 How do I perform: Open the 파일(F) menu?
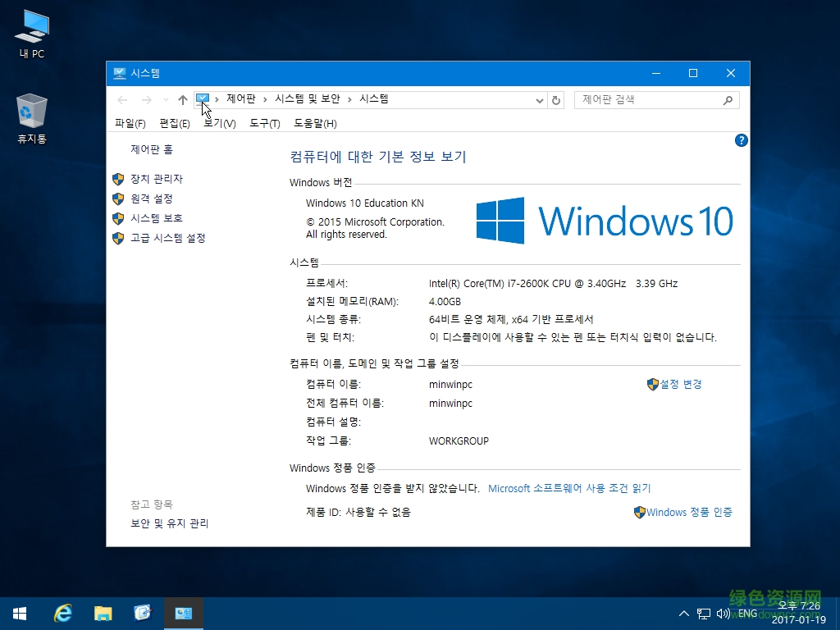pos(130,124)
